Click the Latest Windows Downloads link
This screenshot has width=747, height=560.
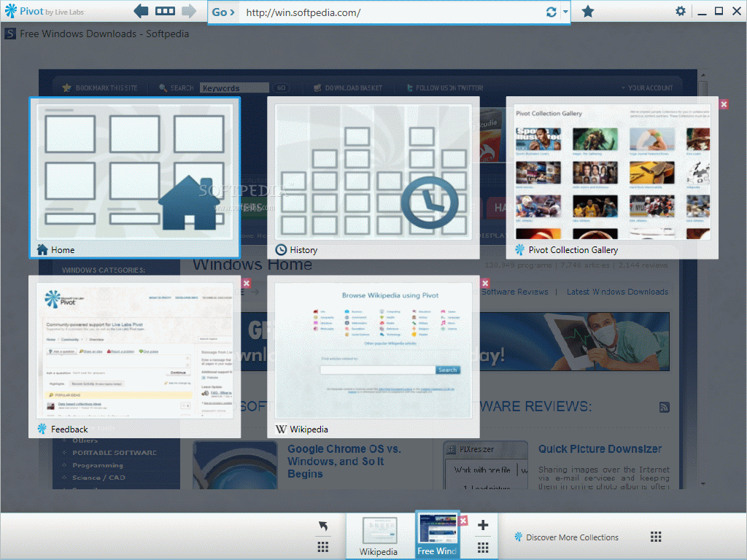tap(617, 292)
